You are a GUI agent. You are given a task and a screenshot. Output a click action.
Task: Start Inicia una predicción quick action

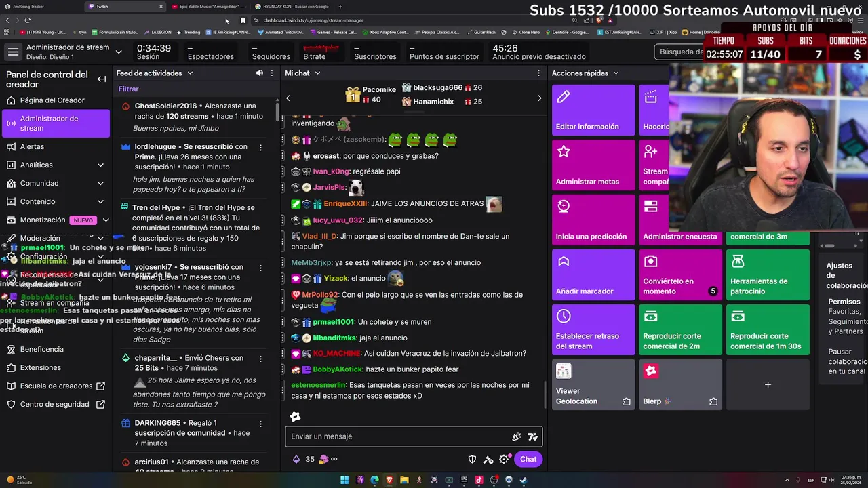593,220
